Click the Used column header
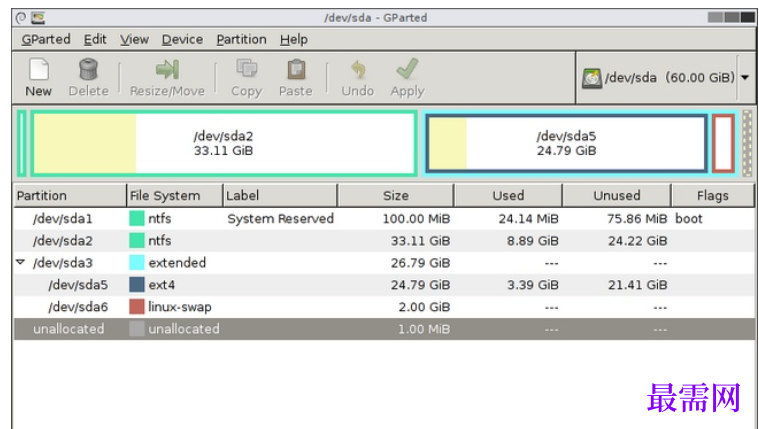The height and width of the screenshot is (429, 759). click(508, 196)
